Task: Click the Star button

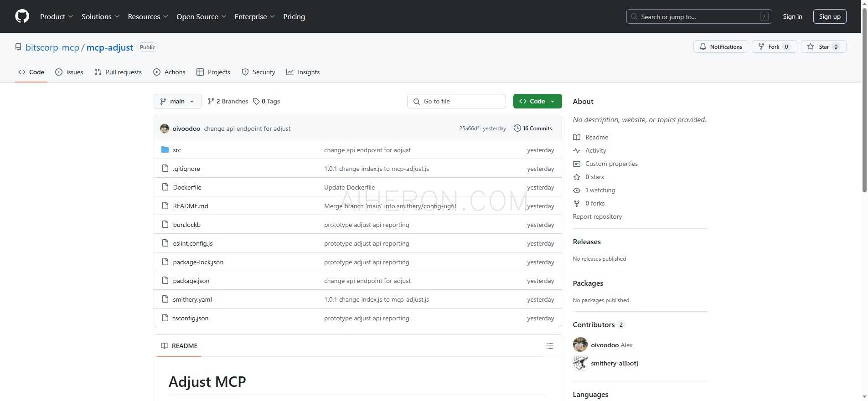Action: (823, 46)
